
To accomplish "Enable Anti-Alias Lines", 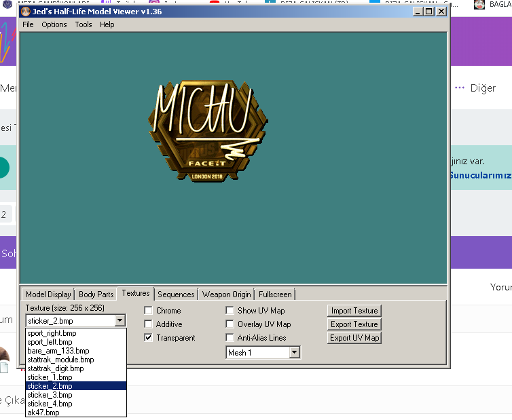I will click(230, 337).
